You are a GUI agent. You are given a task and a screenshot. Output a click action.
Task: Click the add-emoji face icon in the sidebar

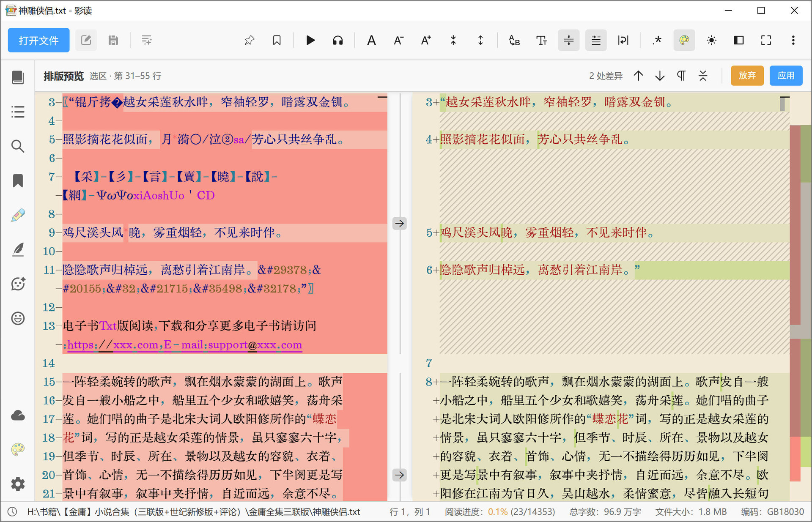18,284
